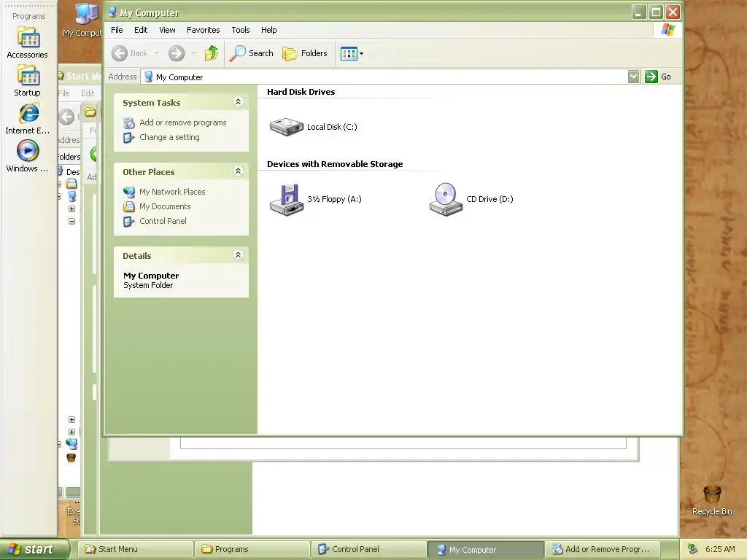747x560 pixels.
Task: Click the system tray icon
Action: click(693, 549)
